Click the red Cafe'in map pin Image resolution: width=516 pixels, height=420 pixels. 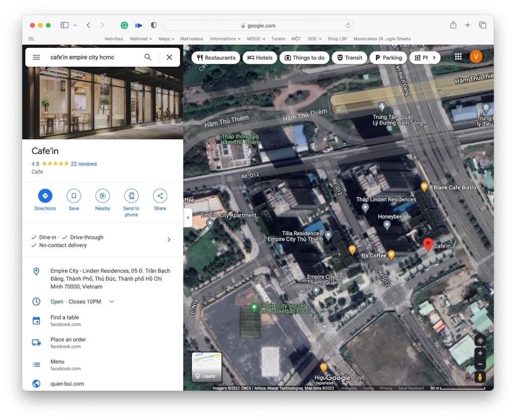point(428,245)
